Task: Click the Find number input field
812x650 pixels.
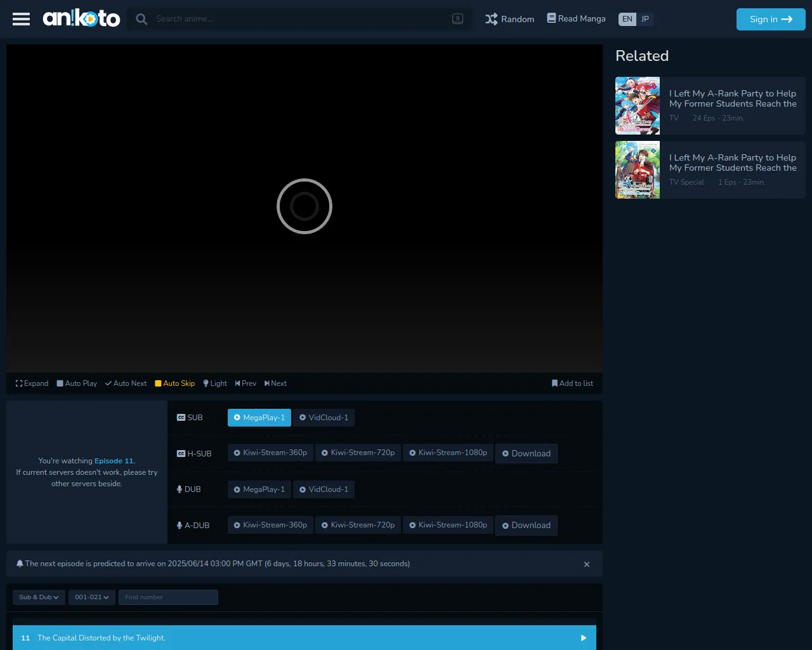Action: 168,597
